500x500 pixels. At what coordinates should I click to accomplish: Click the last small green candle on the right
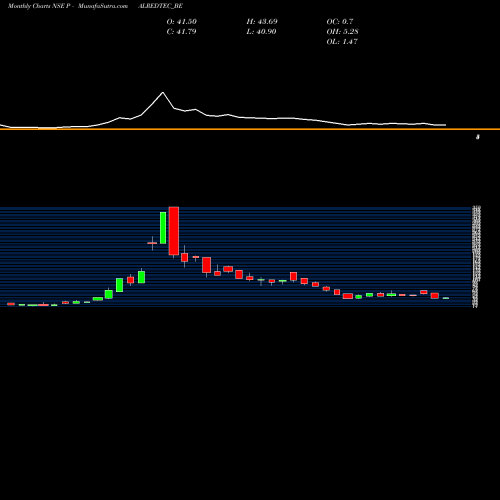[x=446, y=298]
